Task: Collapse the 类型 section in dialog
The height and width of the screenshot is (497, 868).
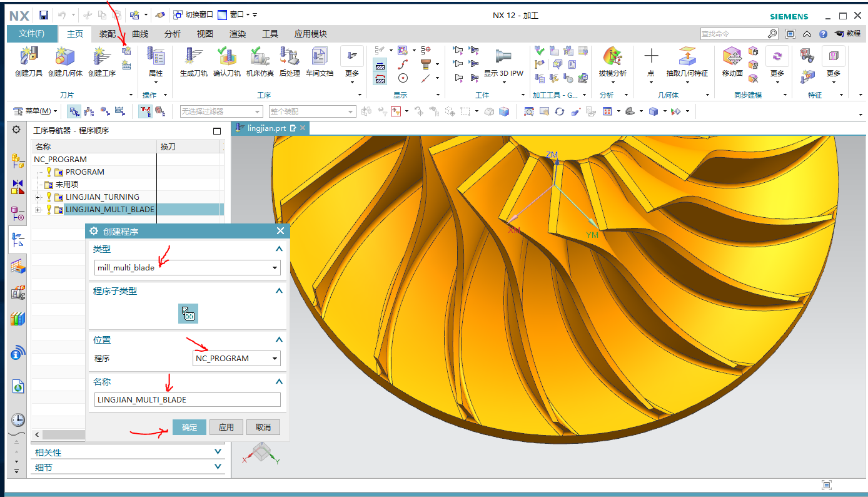Action: [280, 249]
